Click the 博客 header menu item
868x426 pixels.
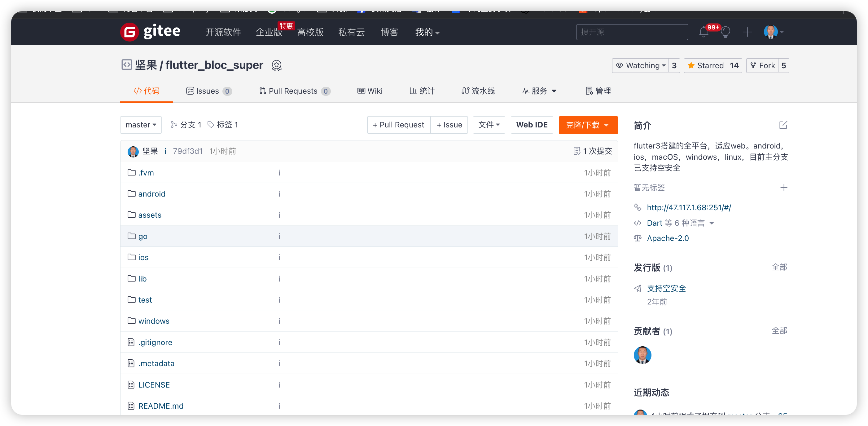[x=389, y=32]
